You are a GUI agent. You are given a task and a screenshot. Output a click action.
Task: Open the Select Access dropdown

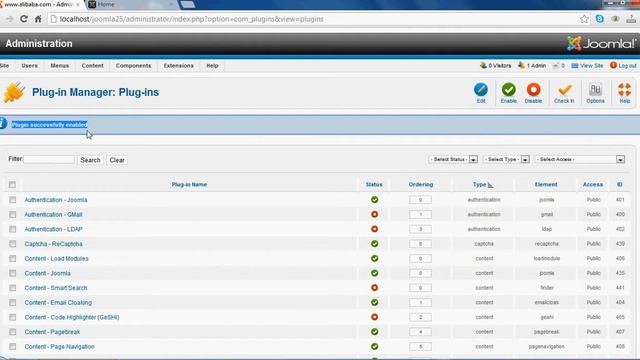(x=580, y=159)
